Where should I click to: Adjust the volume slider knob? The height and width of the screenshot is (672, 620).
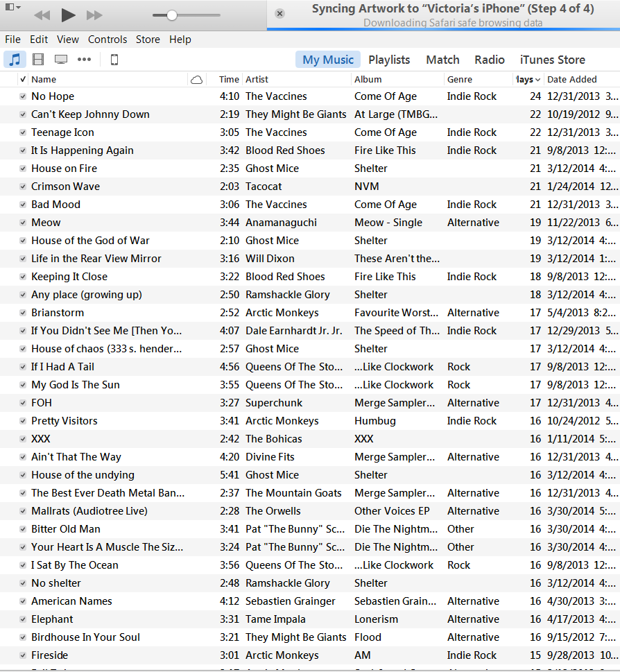click(x=171, y=15)
